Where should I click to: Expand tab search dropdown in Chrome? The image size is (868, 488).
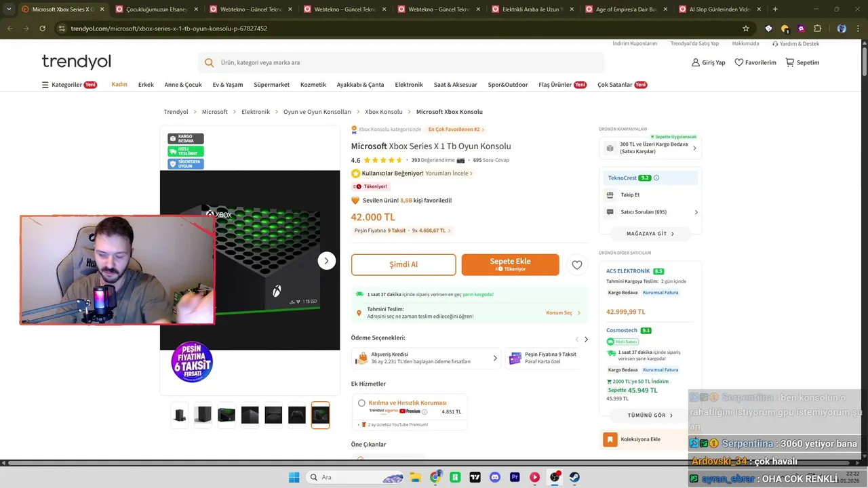point(9,9)
